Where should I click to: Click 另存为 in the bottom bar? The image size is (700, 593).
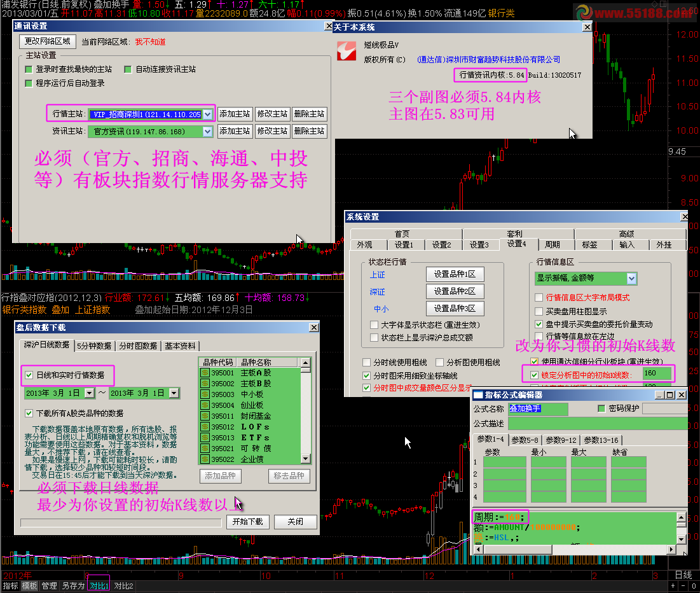(73, 586)
